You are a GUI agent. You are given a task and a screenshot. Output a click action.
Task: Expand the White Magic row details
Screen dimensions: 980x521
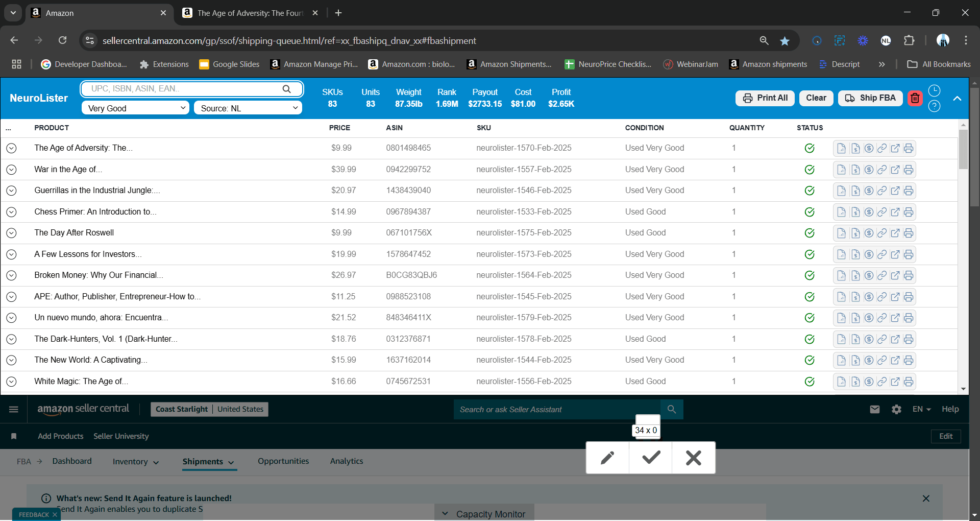[11, 382]
